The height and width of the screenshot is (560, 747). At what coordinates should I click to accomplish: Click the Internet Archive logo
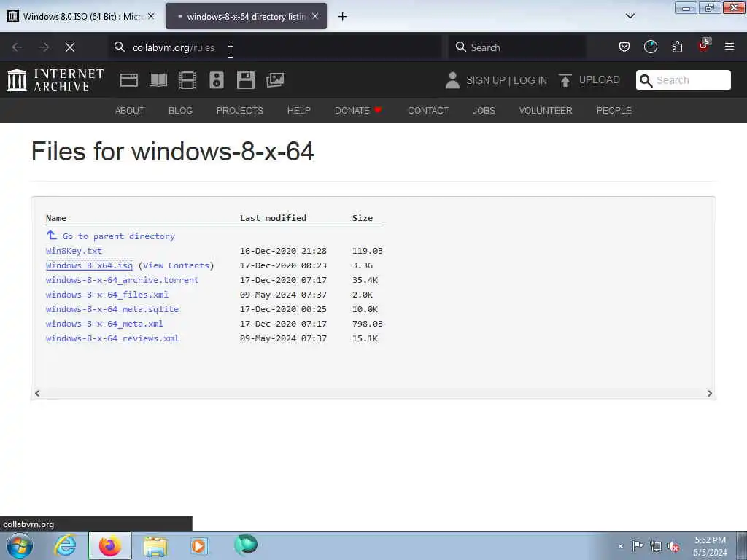[55, 80]
